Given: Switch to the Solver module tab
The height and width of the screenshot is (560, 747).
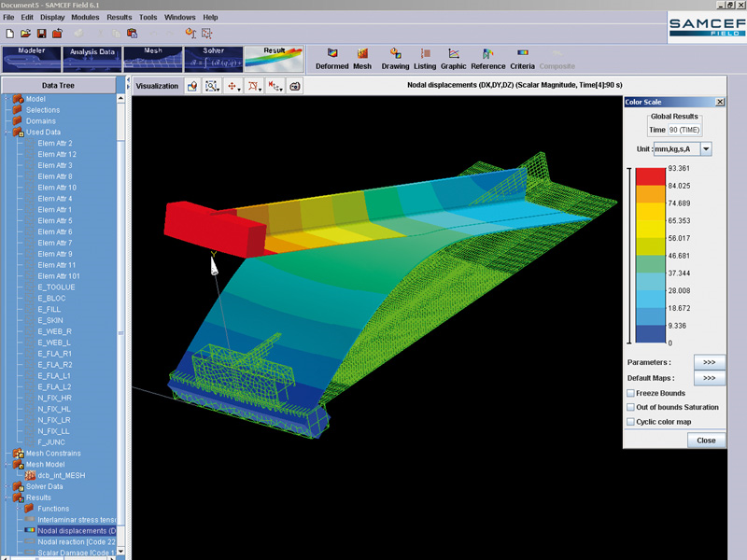Looking at the screenshot, I should 212,59.
